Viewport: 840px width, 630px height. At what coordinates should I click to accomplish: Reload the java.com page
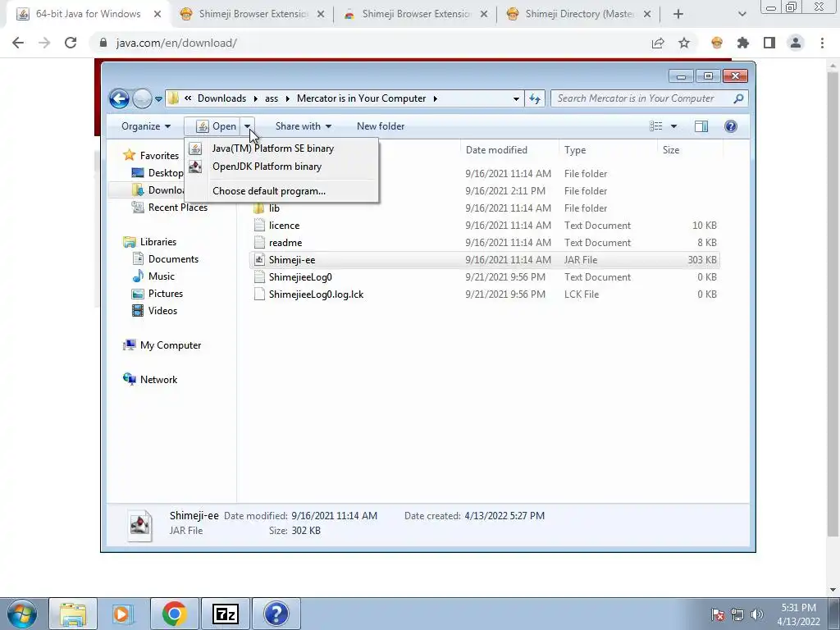point(71,43)
